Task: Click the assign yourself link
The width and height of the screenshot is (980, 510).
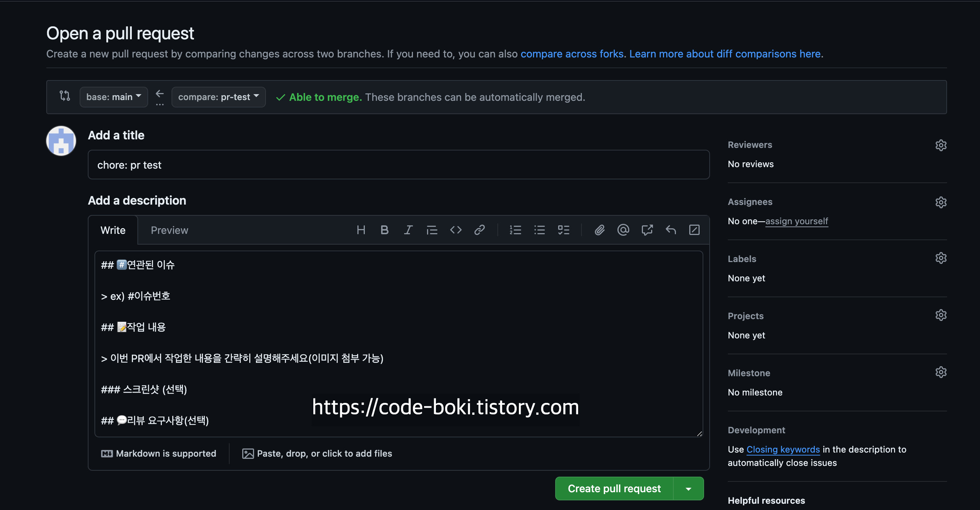Action: (x=796, y=221)
